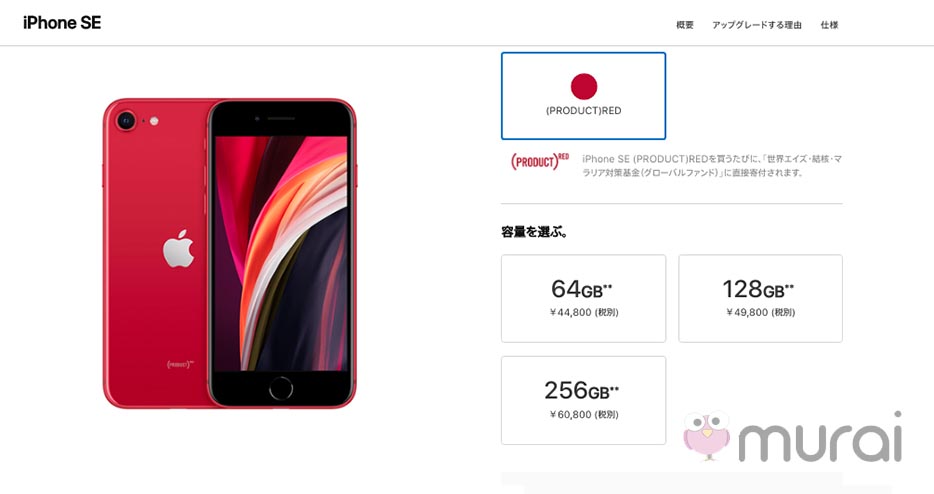
Task: Open the アップグレードする理由 navigation link
Action: pyautogui.click(x=756, y=25)
